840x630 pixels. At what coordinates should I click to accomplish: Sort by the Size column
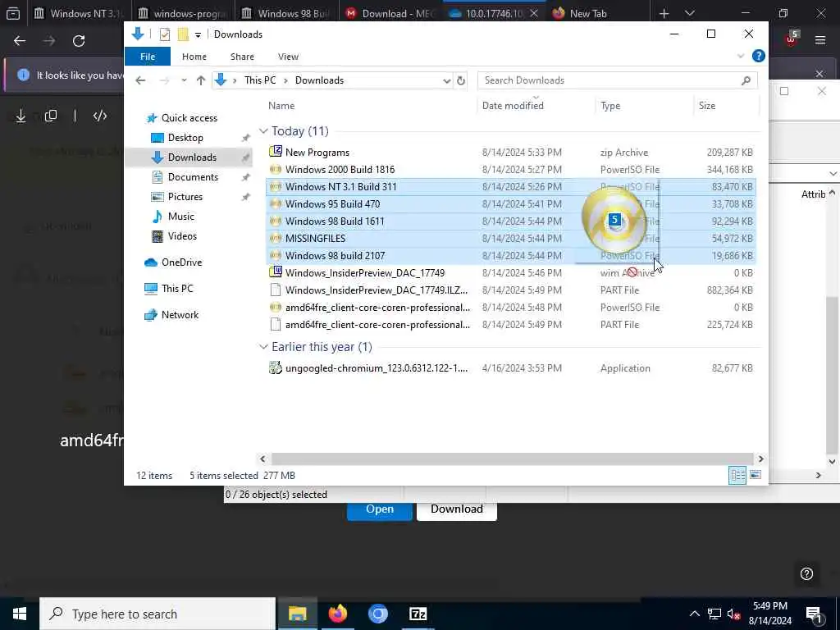point(706,106)
